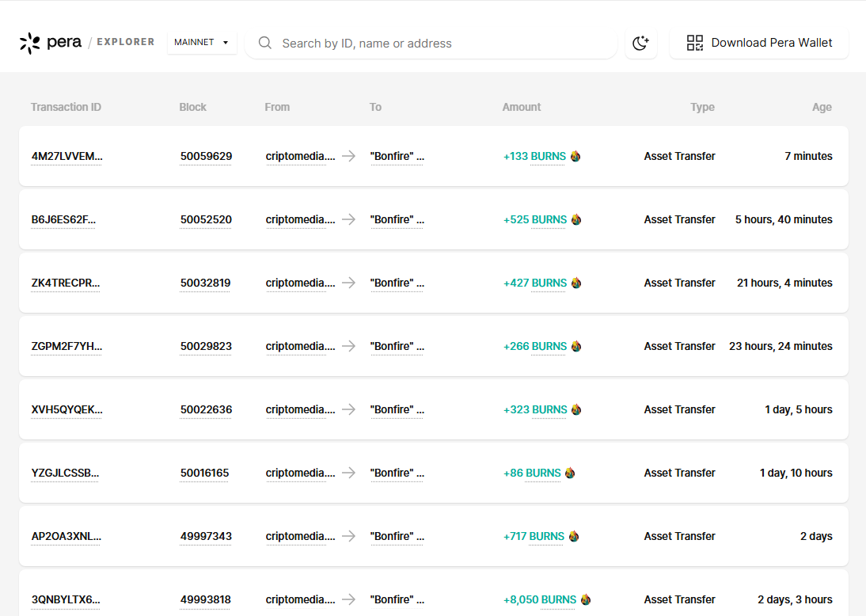Open block 49993818
Screen dimensions: 866x616
click(x=206, y=600)
